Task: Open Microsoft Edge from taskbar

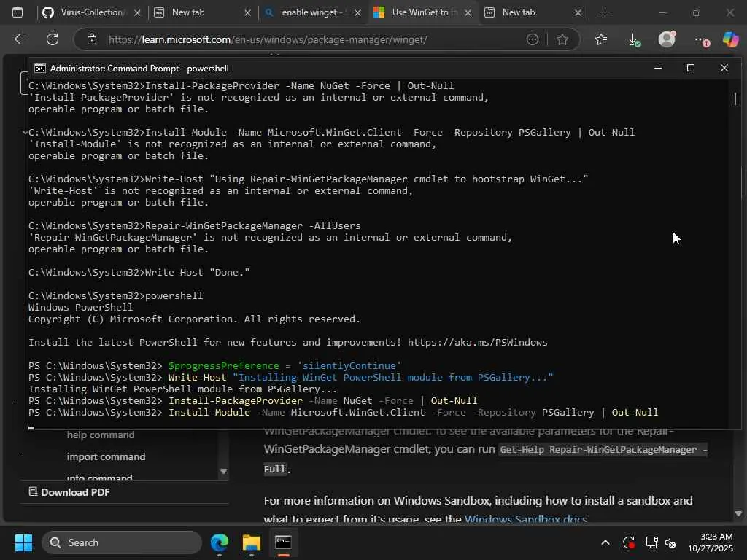Action: click(x=220, y=542)
